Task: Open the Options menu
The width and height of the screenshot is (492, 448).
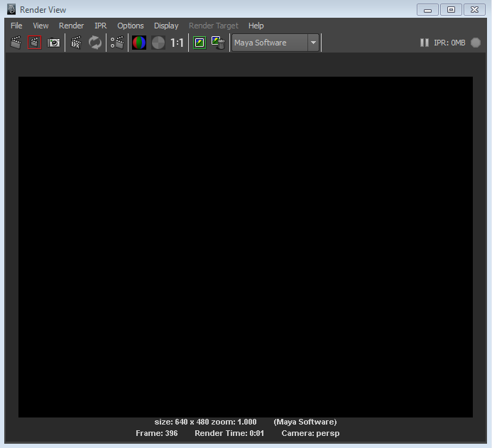Action: pyautogui.click(x=131, y=26)
